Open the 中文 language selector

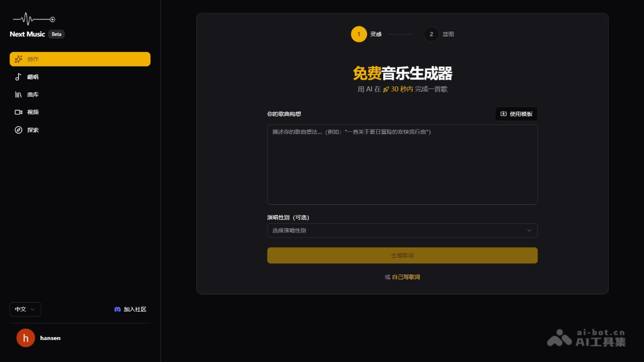point(25,309)
